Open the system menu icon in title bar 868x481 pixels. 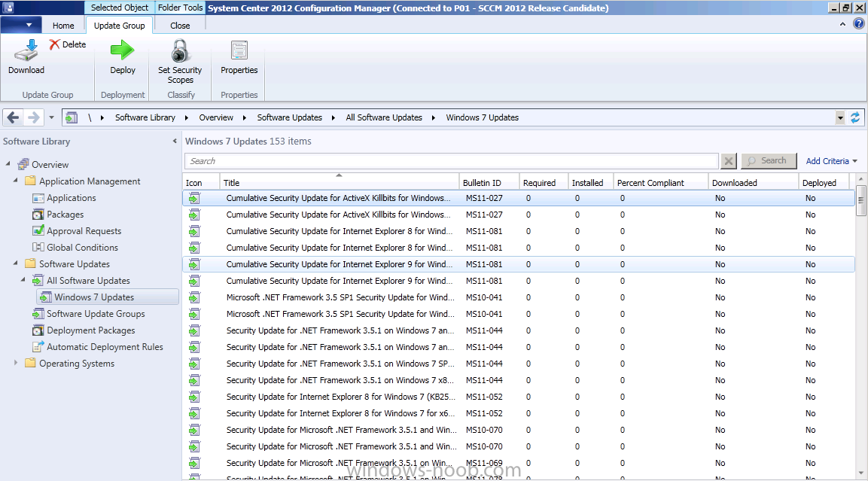8,8
